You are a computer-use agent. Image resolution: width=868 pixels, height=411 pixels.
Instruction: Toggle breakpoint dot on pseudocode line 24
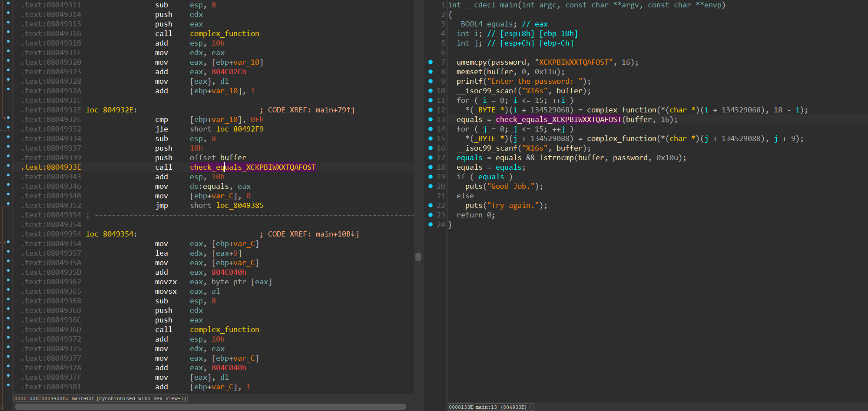pyautogui.click(x=431, y=224)
